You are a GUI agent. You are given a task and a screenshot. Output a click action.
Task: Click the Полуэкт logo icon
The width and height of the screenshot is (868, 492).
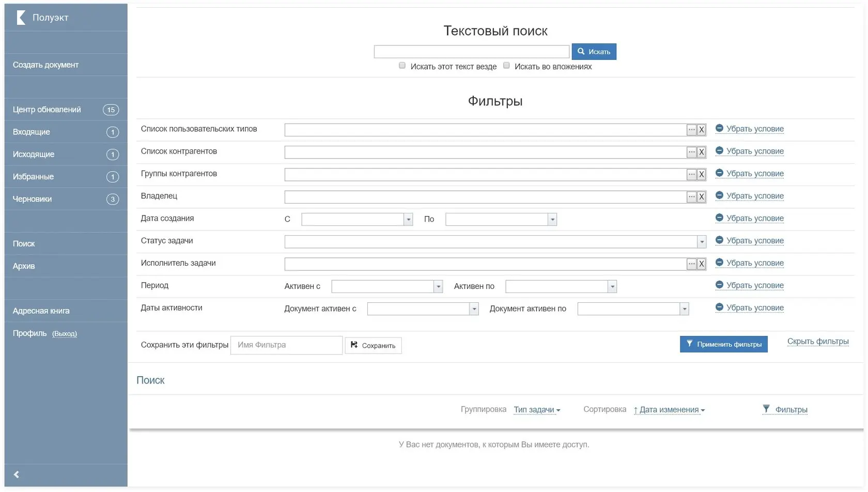click(x=21, y=18)
